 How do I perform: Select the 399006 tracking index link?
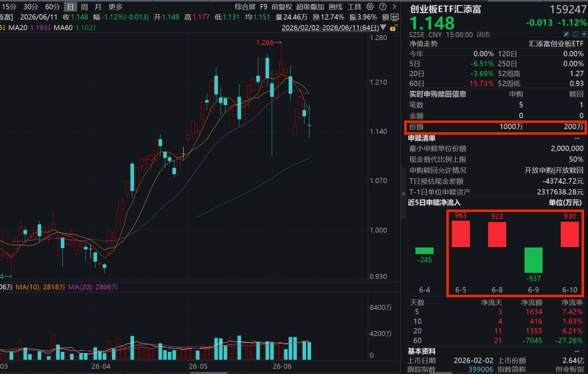coord(481,370)
